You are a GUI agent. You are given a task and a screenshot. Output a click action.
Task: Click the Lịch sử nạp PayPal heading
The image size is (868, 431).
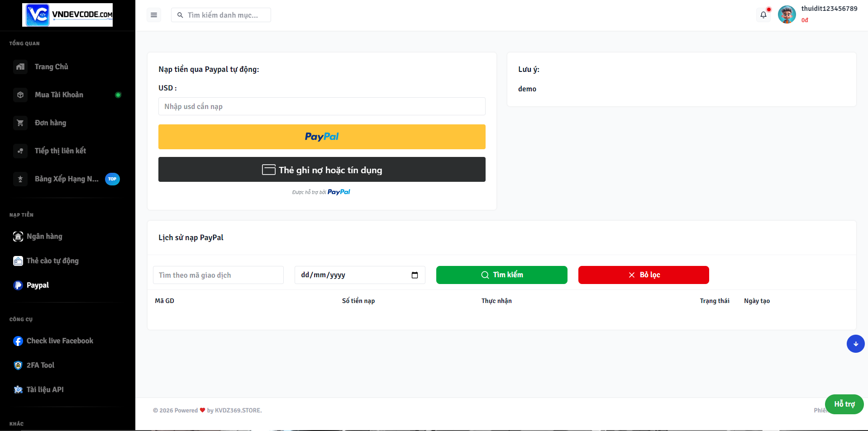point(191,238)
